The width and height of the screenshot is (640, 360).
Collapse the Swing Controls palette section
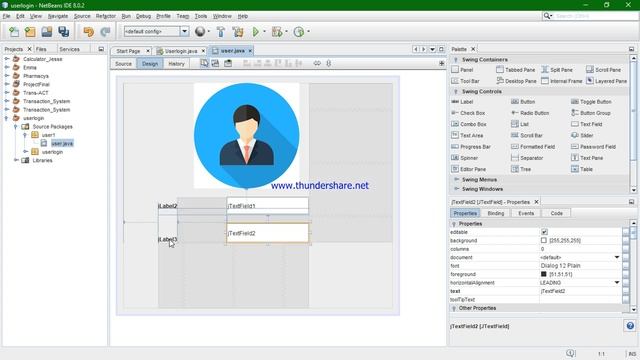tap(456, 91)
